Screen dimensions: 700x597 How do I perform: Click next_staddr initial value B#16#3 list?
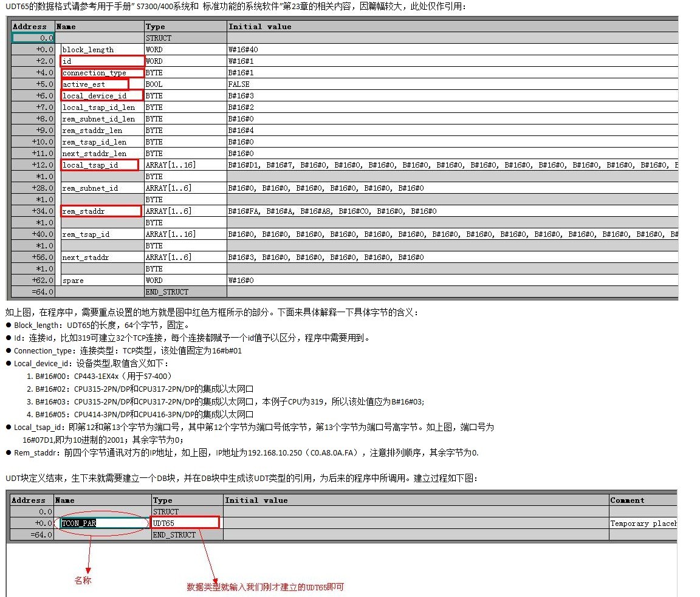pyautogui.click(x=452, y=258)
